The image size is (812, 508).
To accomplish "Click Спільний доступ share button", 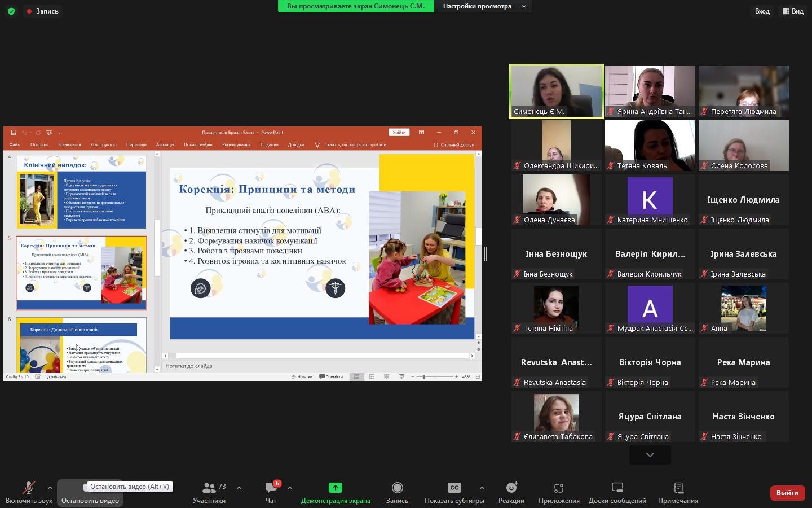I will pos(453,144).
